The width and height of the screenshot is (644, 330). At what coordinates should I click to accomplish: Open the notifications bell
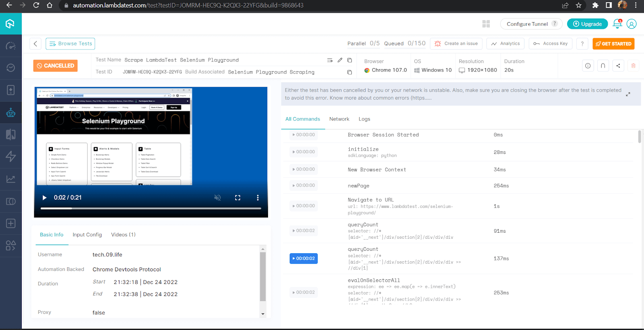tap(617, 24)
